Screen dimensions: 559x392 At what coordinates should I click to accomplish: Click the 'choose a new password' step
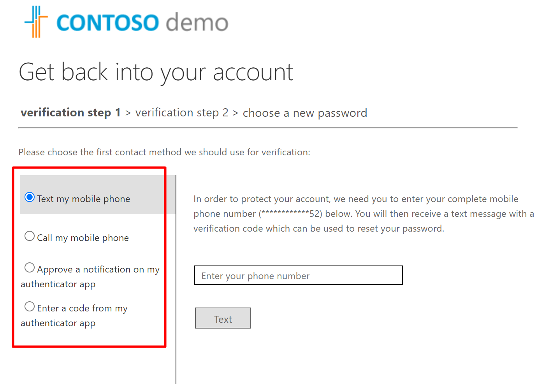click(x=305, y=113)
